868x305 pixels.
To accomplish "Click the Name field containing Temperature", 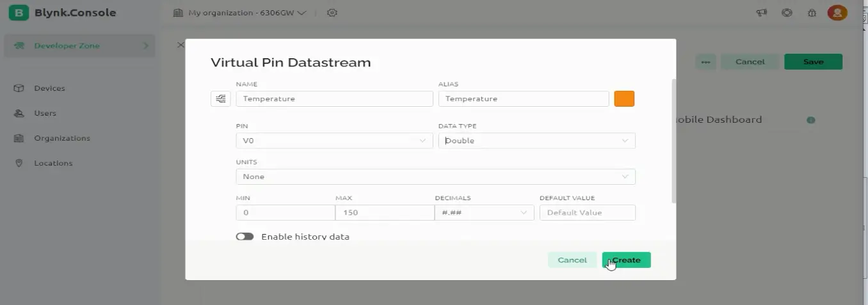I will pos(334,98).
